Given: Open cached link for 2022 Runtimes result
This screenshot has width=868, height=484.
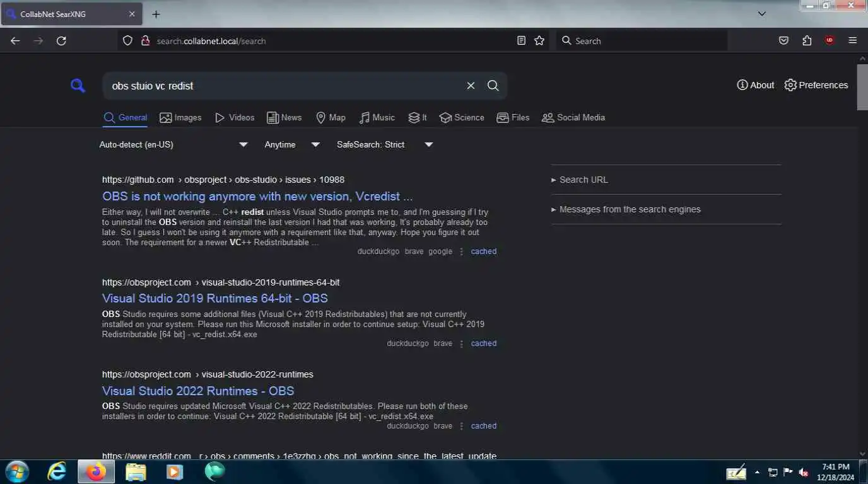Looking at the screenshot, I should (x=484, y=426).
